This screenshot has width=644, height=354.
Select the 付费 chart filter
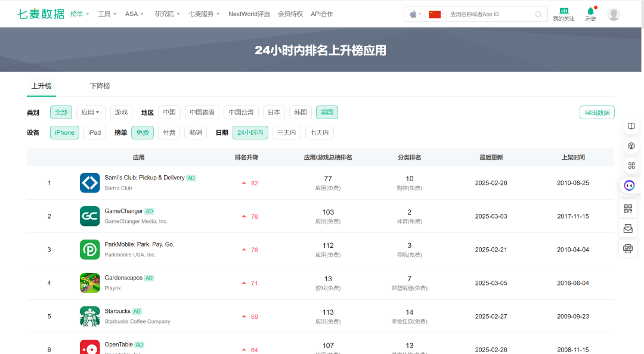click(169, 132)
